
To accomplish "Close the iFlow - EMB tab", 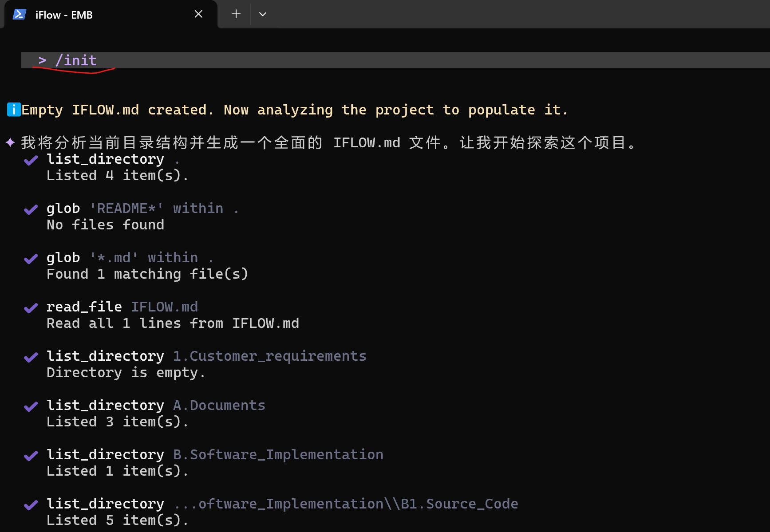I will click(198, 14).
